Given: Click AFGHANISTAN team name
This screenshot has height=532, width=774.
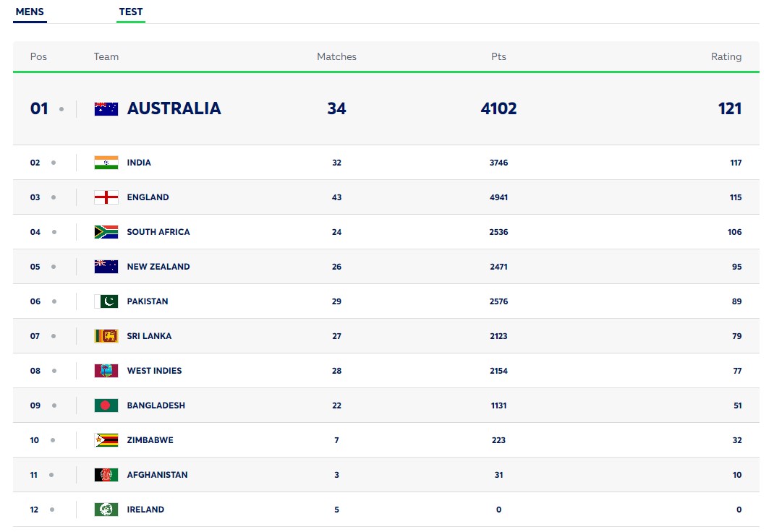Looking at the screenshot, I should pyautogui.click(x=157, y=475).
